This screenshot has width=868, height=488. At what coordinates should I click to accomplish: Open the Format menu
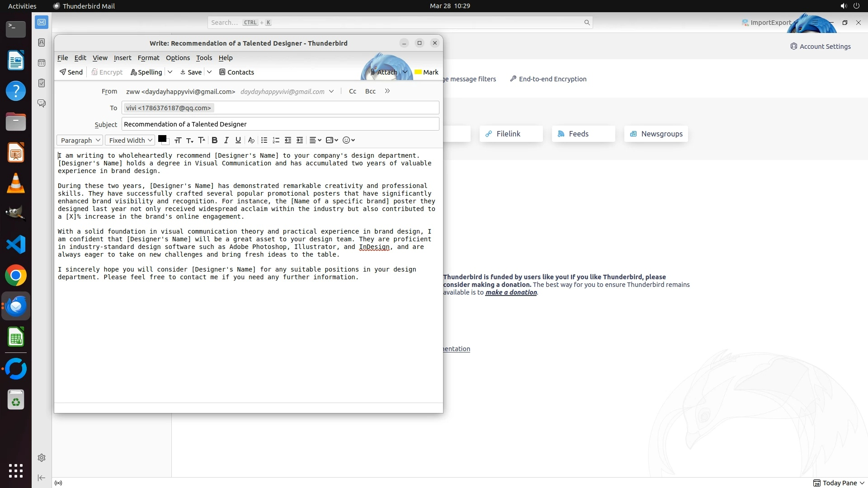148,58
